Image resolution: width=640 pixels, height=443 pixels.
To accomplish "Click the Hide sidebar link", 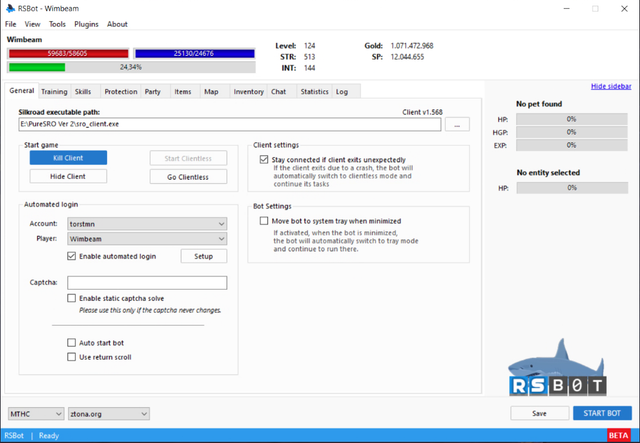I will pos(611,86).
